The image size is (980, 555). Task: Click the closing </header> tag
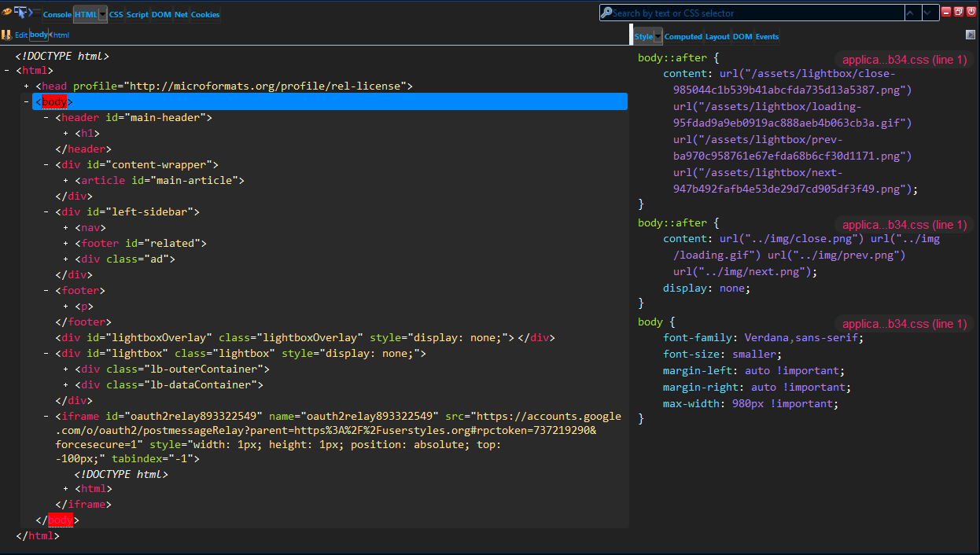(83, 149)
